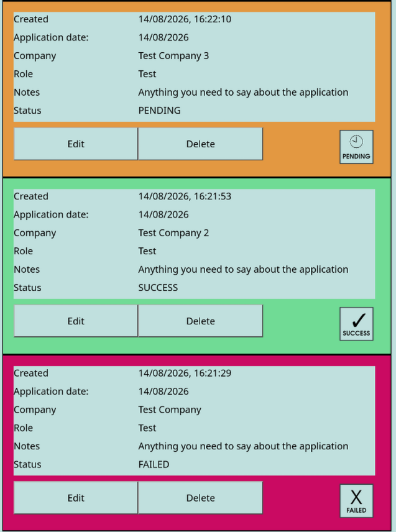Click Notes text in the success card
The width and height of the screenshot is (396, 532).
pyautogui.click(x=243, y=269)
